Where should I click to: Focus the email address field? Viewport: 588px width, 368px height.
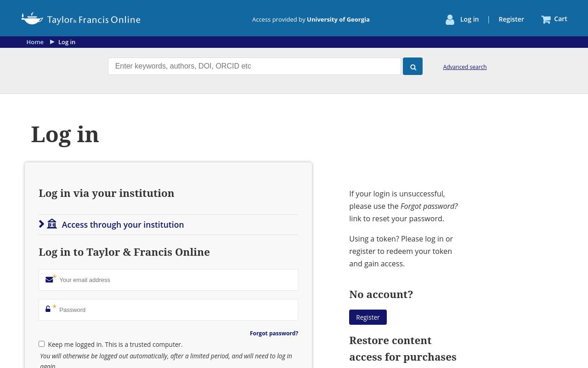(168, 280)
